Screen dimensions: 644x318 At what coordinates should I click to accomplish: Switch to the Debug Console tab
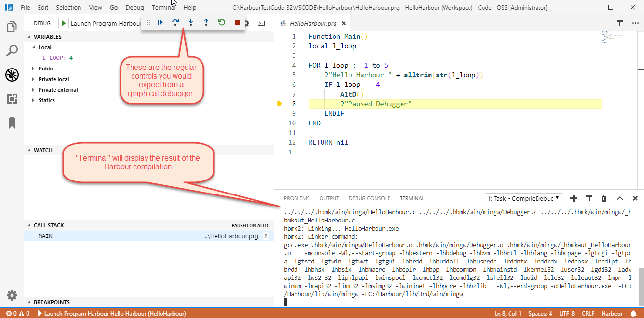(369, 198)
